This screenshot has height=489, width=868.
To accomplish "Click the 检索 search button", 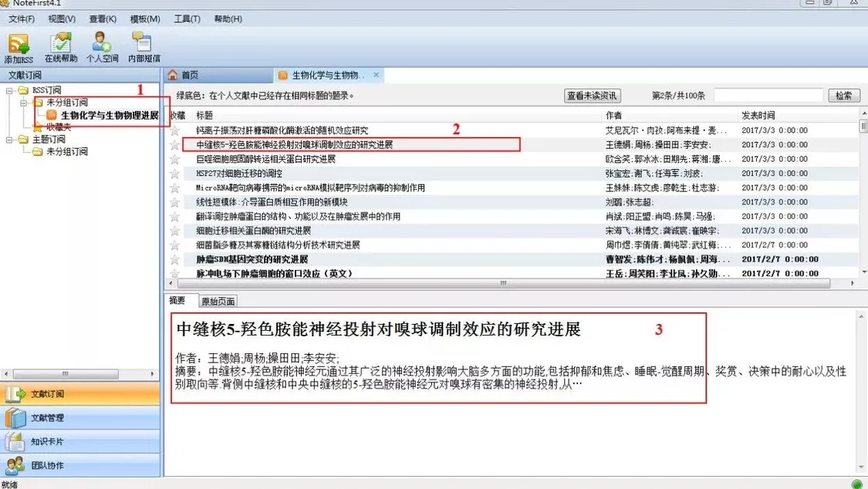I will coord(843,96).
